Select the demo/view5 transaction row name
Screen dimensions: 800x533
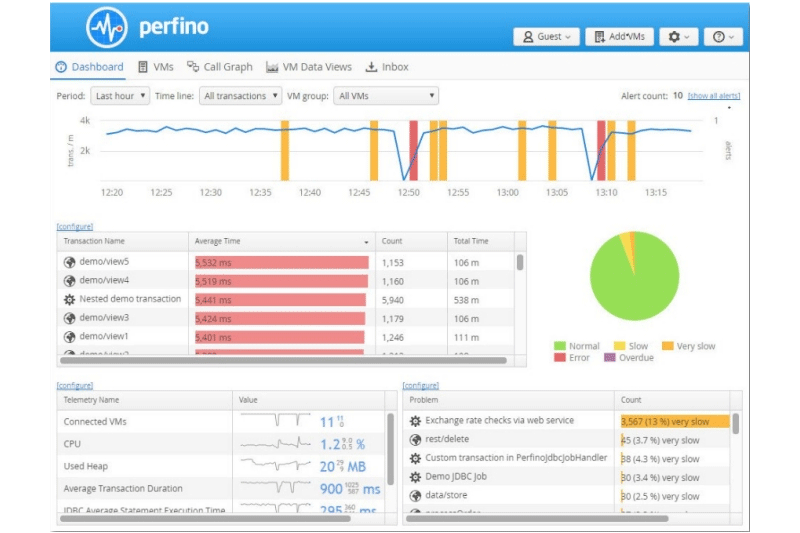tap(104, 262)
